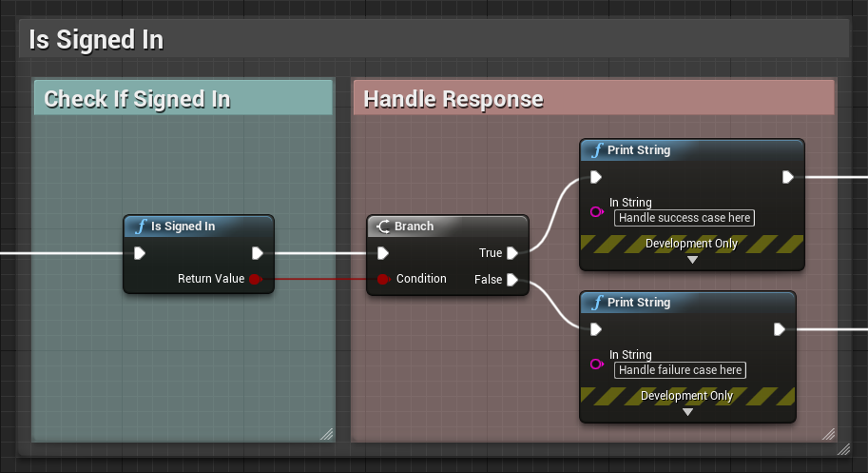Click the Is Signed In input execution pin
The image size is (868, 473).
(139, 253)
